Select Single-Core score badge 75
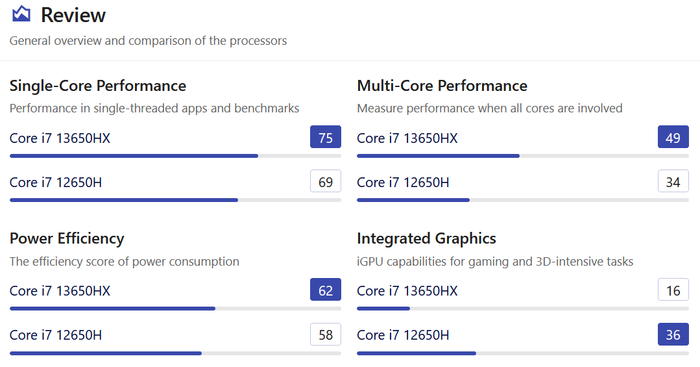Screen dimensions: 700x367 pos(325,137)
